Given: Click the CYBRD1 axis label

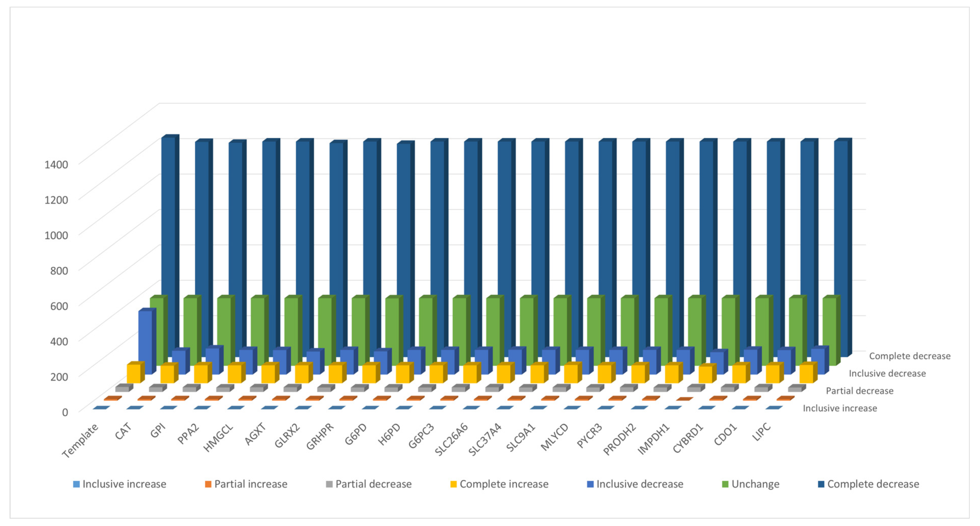Looking at the screenshot, I should pos(688,439).
